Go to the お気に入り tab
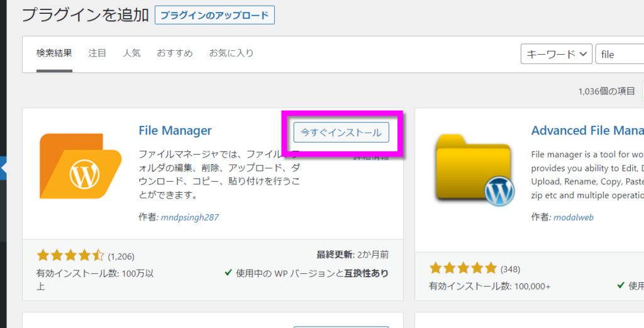644x328 pixels. pyautogui.click(x=231, y=53)
